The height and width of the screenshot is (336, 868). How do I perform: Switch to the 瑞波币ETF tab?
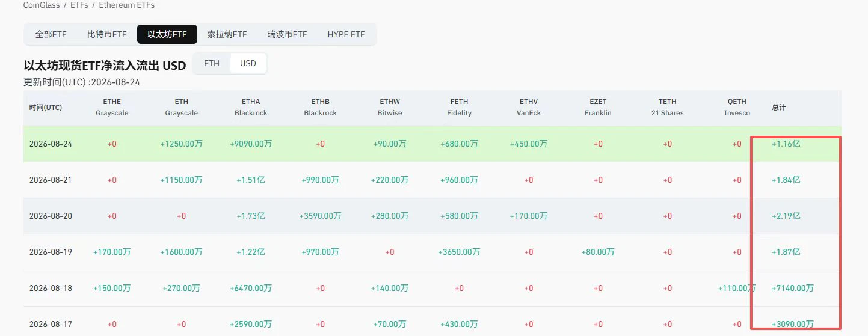287,34
